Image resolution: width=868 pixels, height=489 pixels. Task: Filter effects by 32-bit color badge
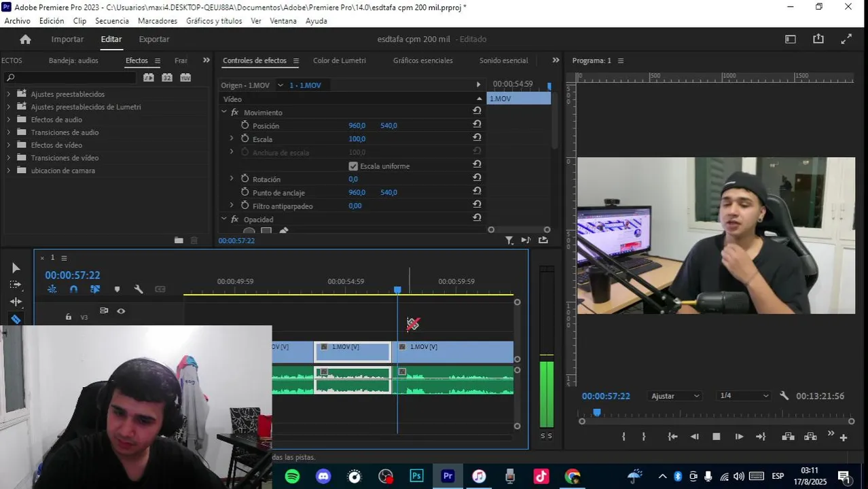[167, 77]
